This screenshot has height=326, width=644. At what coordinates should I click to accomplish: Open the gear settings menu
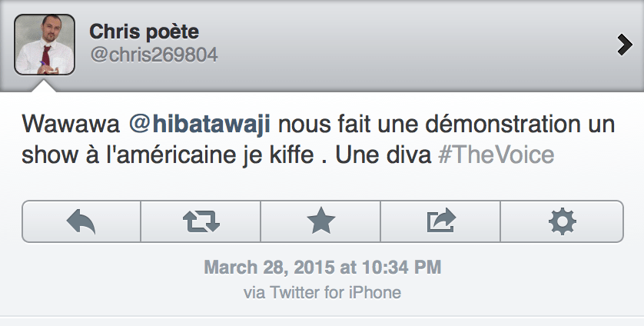pyautogui.click(x=562, y=221)
